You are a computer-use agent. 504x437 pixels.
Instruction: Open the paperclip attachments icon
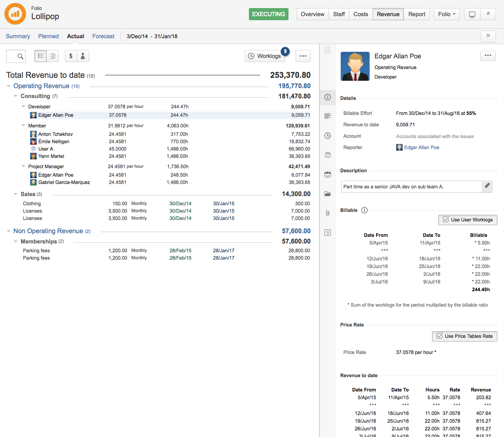(328, 213)
